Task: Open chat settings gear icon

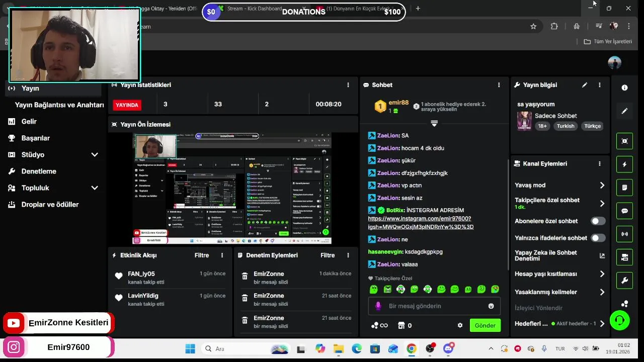Action: [460, 325]
